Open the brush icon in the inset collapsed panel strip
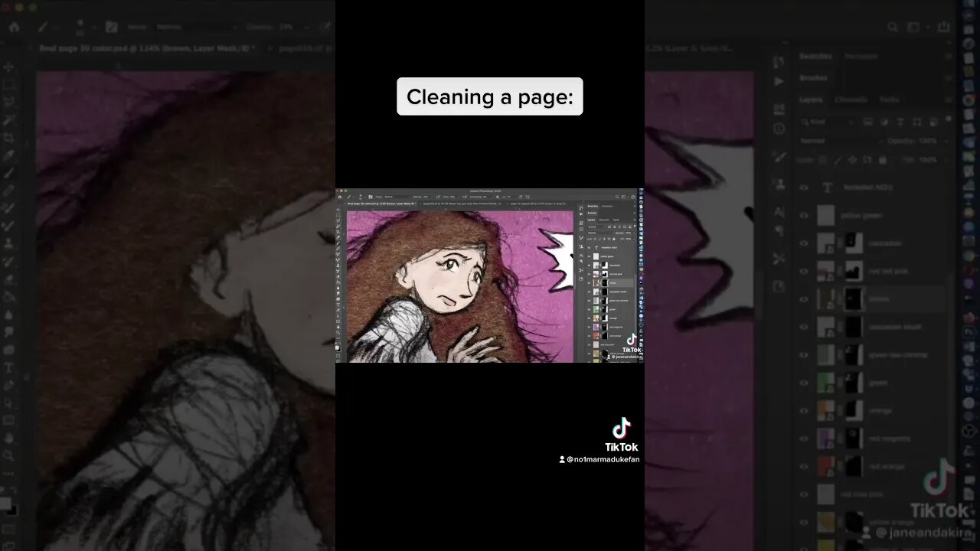This screenshot has height=551, width=980. pyautogui.click(x=581, y=238)
